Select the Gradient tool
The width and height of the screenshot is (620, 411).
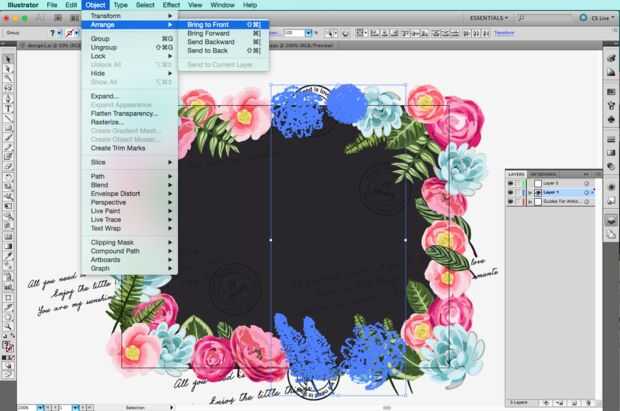[x=8, y=246]
